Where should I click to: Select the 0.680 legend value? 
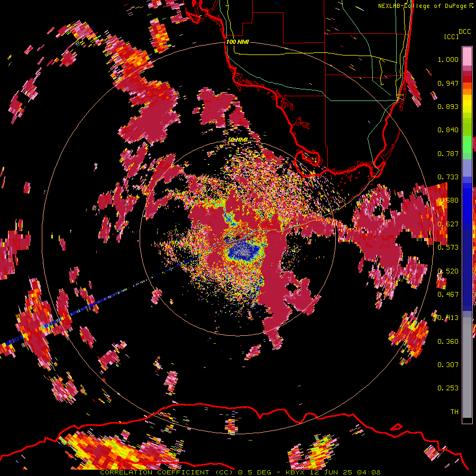click(x=448, y=200)
